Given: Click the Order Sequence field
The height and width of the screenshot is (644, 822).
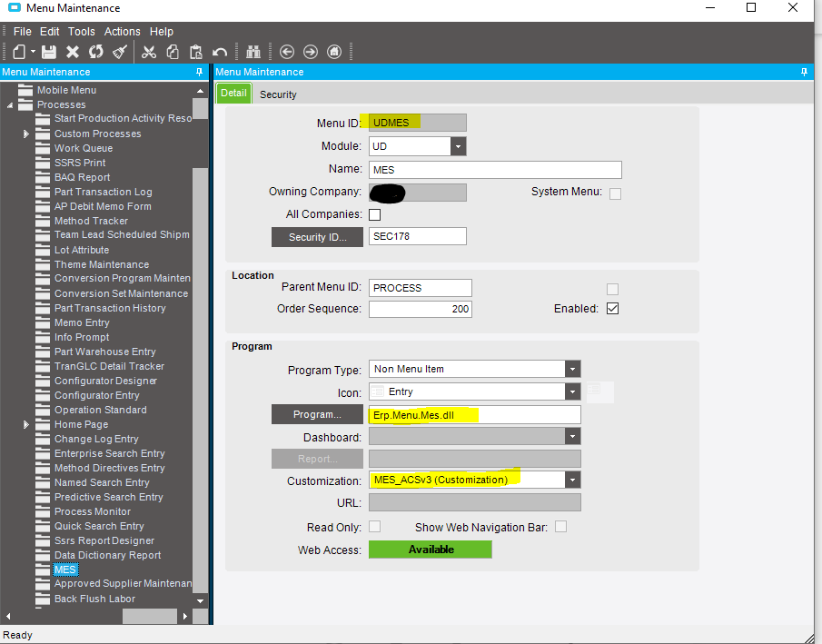Looking at the screenshot, I should point(421,309).
